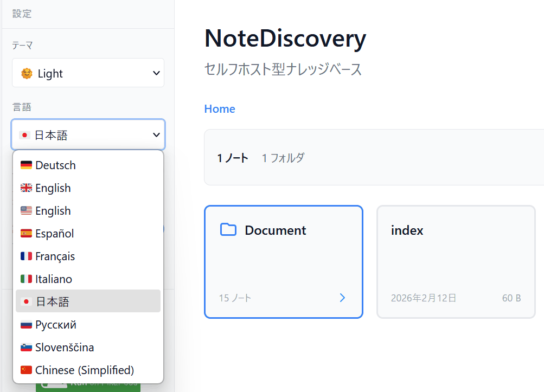Click the blue folder icon on Document card
The image size is (544, 392).
[x=228, y=230]
